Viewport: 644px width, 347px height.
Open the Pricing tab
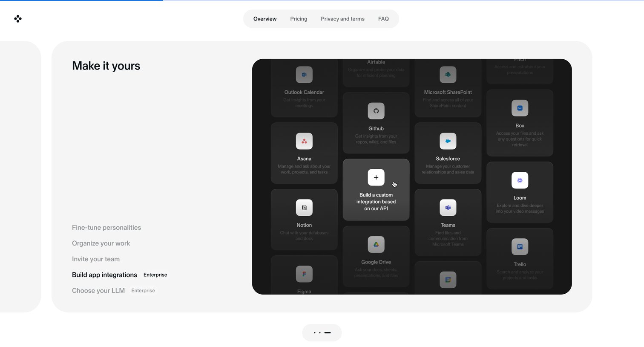pos(299,19)
